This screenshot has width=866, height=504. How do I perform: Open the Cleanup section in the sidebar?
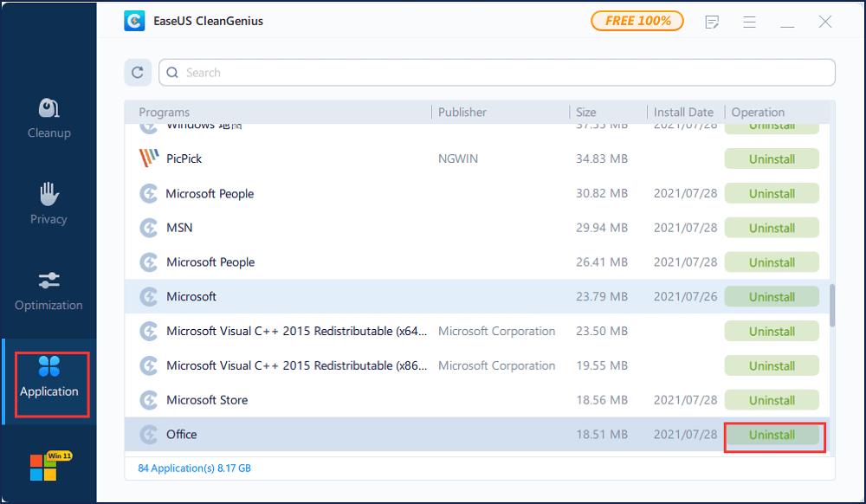coord(48,118)
